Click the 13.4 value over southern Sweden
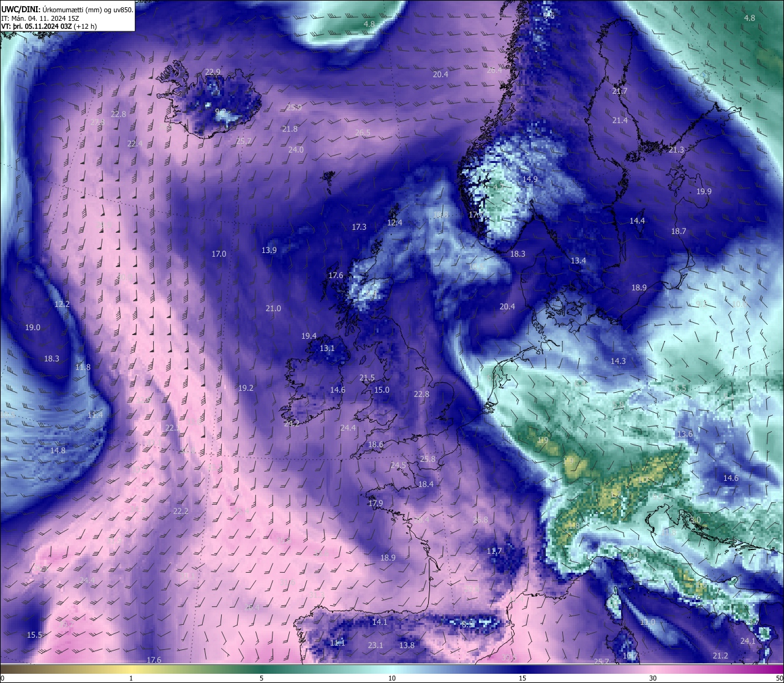 point(578,260)
